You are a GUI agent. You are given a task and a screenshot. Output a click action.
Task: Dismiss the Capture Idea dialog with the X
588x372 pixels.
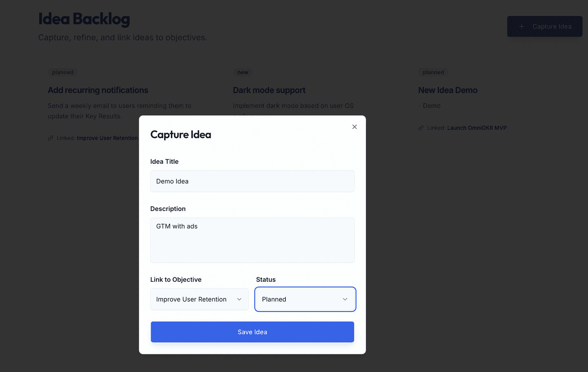[x=354, y=127]
